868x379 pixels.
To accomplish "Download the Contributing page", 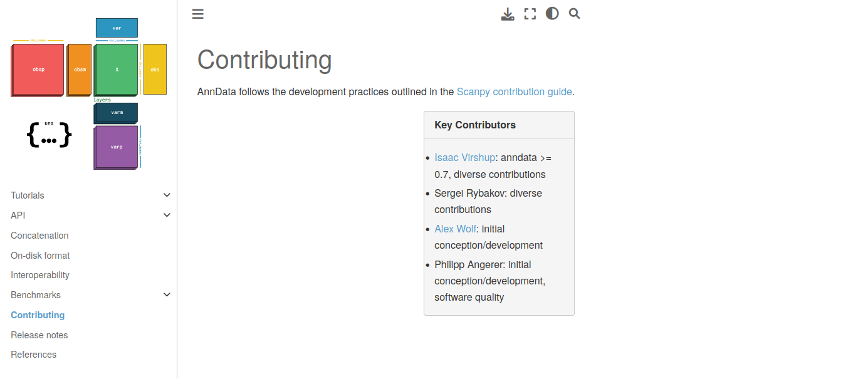I will pyautogui.click(x=508, y=14).
